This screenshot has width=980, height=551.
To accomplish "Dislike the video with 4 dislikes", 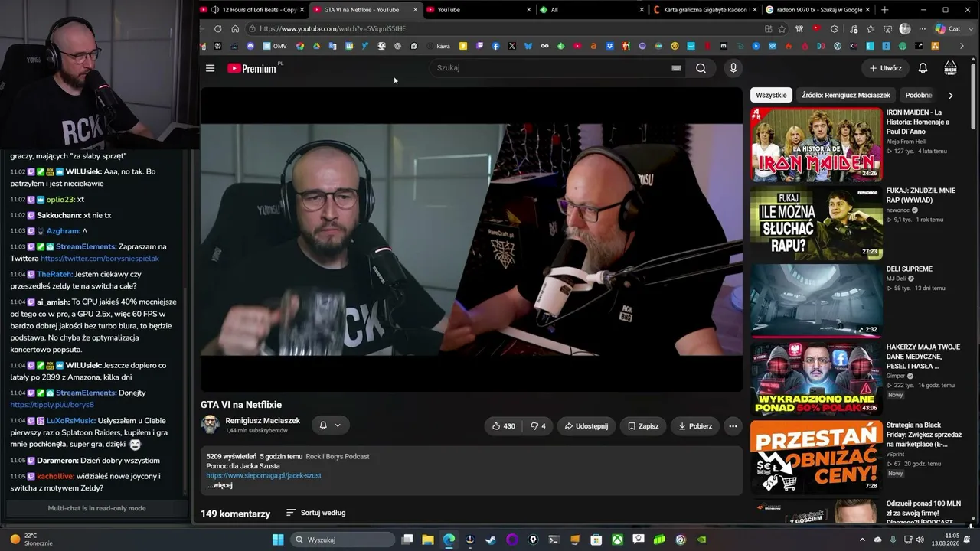I will pyautogui.click(x=538, y=426).
